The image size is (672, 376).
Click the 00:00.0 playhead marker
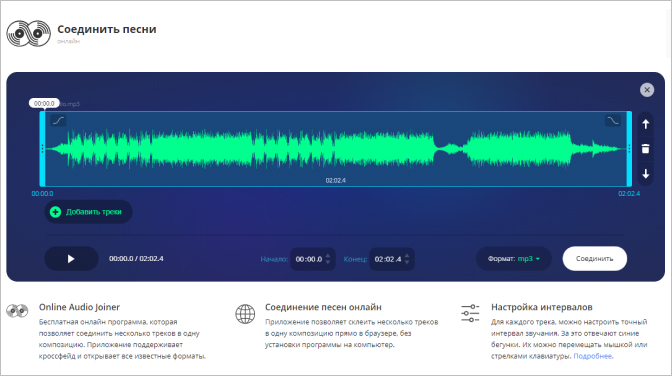pos(44,103)
